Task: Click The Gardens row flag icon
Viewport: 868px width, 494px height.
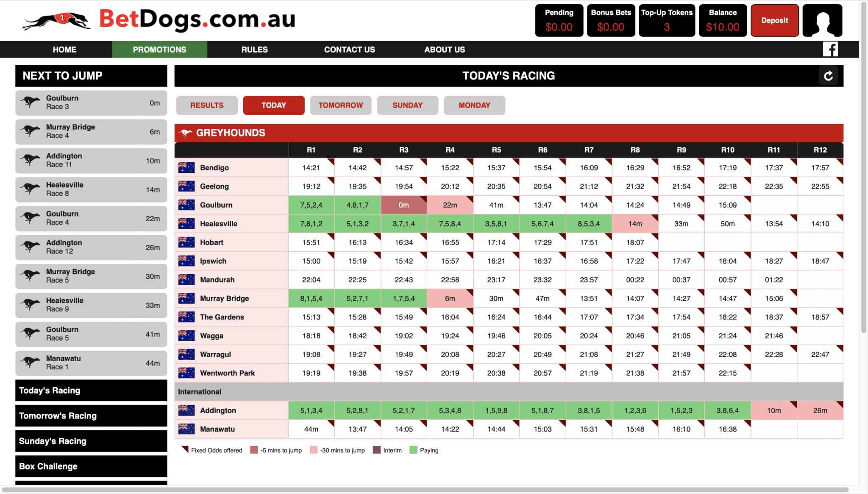Action: (x=186, y=316)
